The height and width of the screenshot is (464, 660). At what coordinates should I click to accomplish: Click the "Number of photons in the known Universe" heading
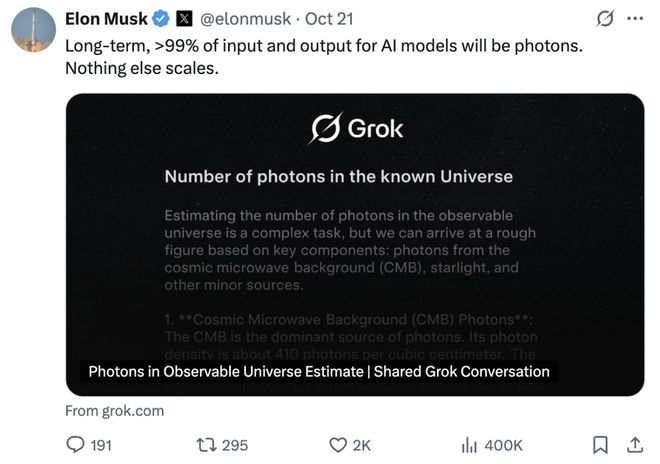tap(338, 177)
